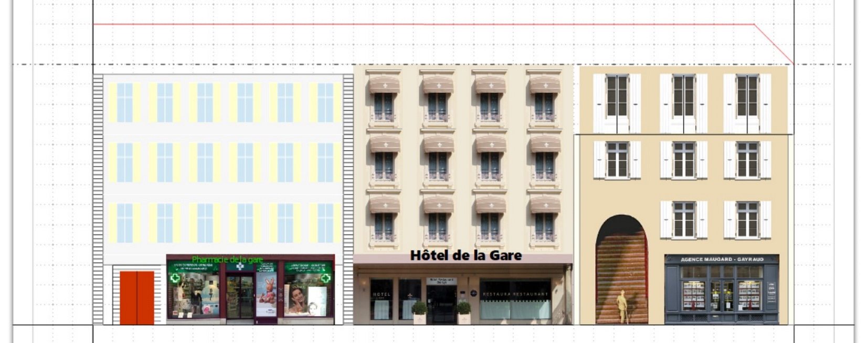Viewport: 868px width, 343px height.
Task: Click the top-left blue window of pharmacy building
Action: pos(124,102)
